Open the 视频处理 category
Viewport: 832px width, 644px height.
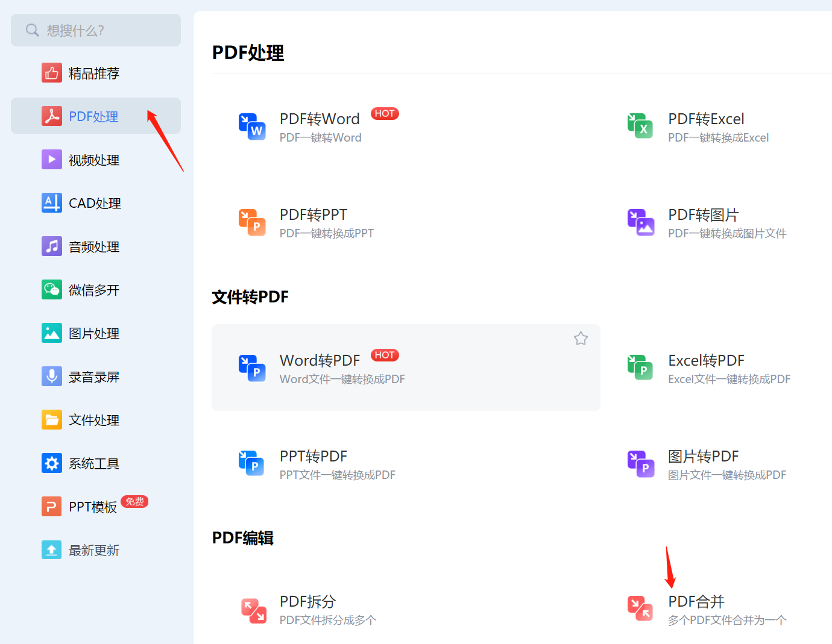pyautogui.click(x=94, y=160)
